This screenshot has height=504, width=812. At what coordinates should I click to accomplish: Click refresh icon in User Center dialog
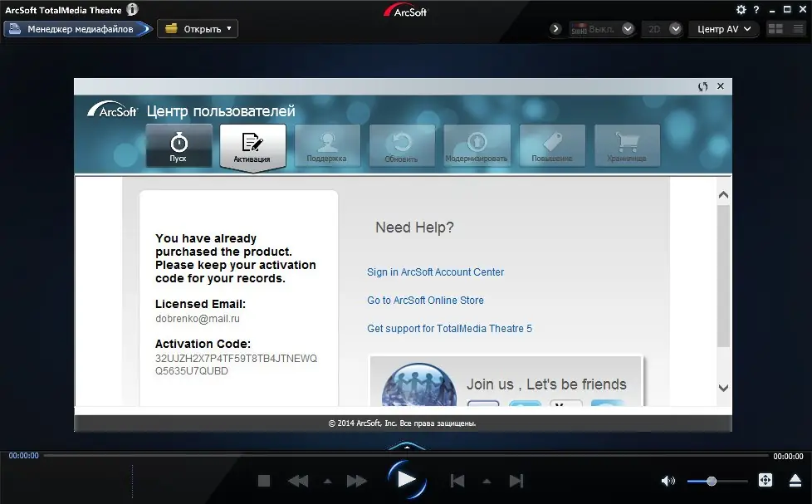702,86
